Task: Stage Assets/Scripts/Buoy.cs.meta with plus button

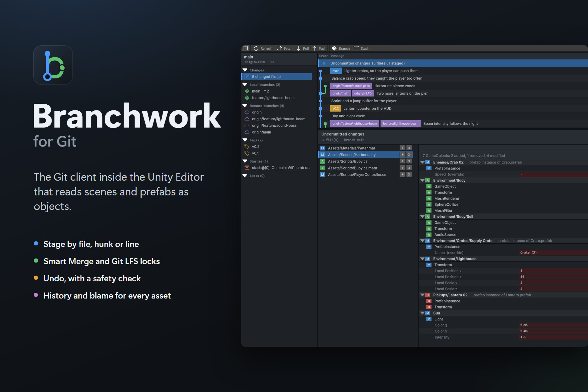Action: (402, 168)
